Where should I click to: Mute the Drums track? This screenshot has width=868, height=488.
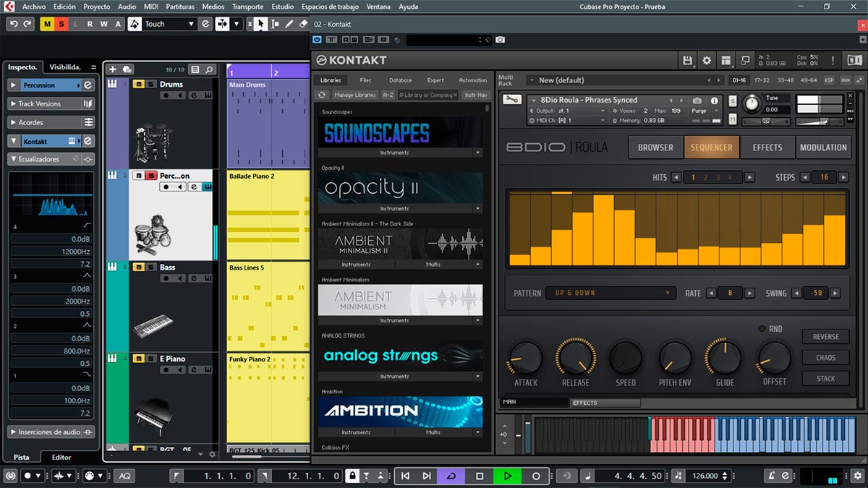pos(138,85)
